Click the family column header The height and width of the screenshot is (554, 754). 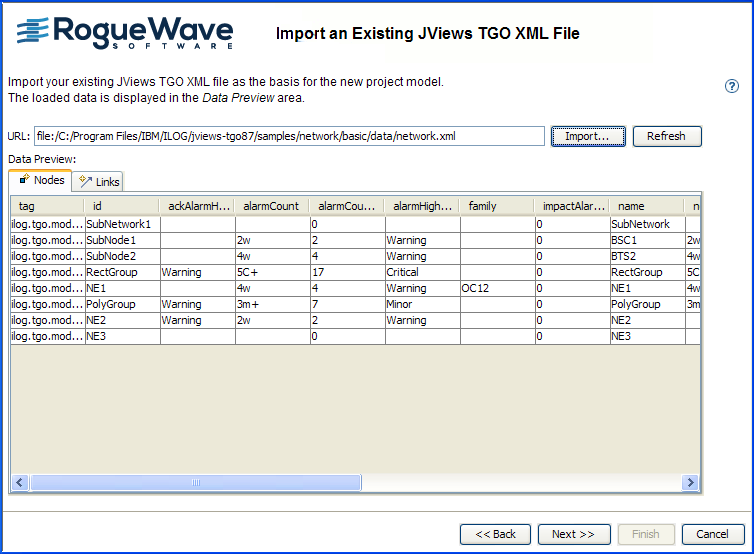point(496,206)
